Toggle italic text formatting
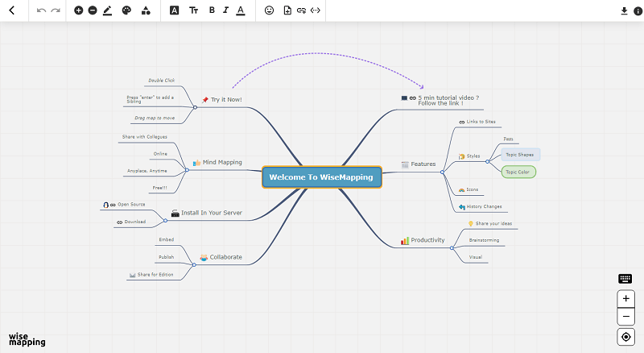 point(225,10)
